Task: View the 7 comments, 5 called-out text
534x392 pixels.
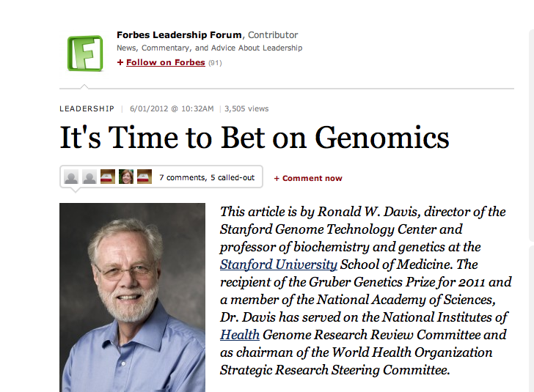Action: [207, 177]
